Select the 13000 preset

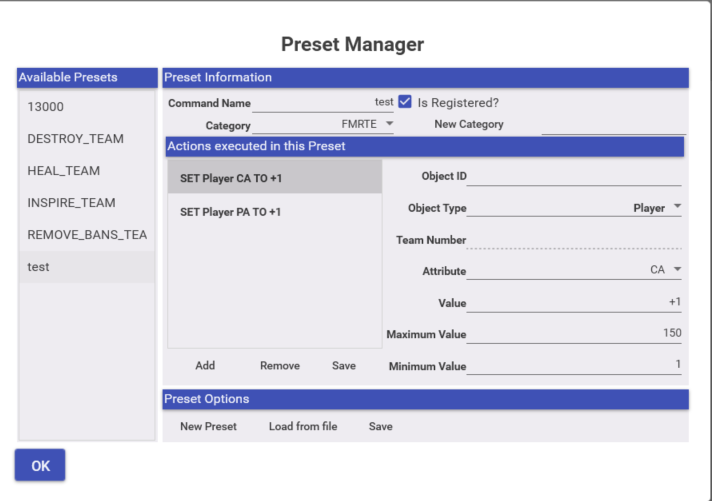click(x=87, y=107)
